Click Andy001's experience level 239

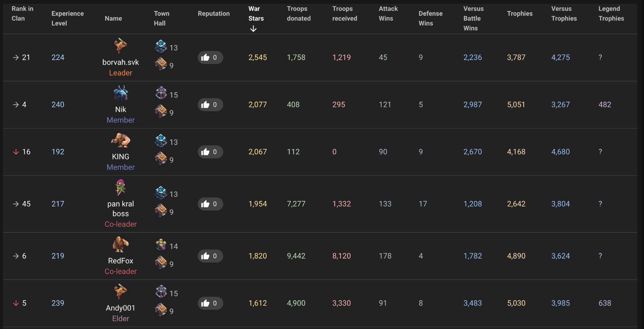pyautogui.click(x=58, y=303)
